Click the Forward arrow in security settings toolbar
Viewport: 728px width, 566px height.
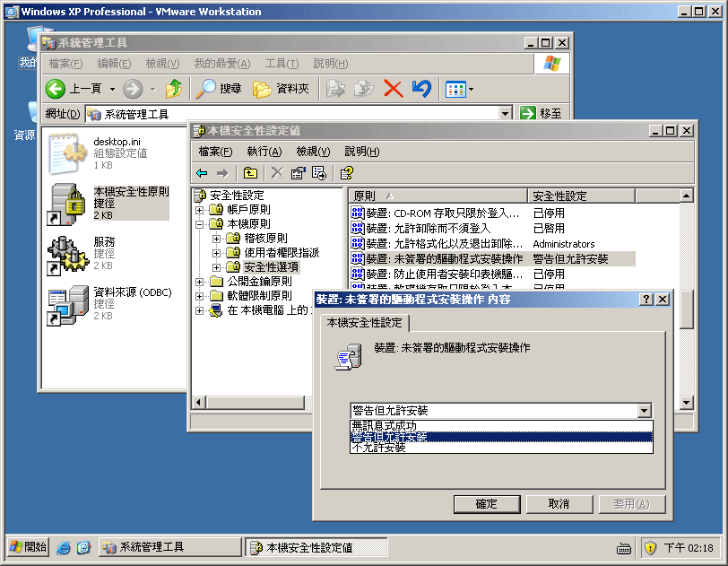222,173
